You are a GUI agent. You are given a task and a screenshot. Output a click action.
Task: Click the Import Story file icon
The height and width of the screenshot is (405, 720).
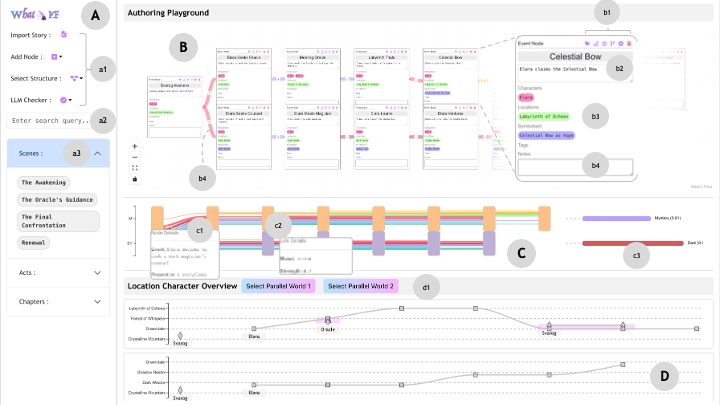point(64,34)
